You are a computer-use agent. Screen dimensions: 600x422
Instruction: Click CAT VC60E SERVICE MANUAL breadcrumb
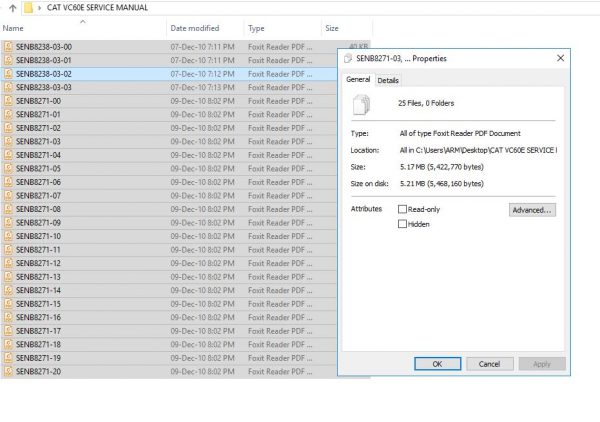[x=97, y=8]
